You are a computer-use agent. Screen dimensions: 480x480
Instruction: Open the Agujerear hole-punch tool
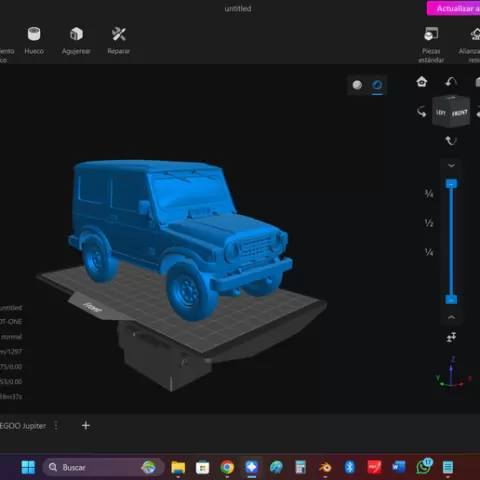pos(76,40)
